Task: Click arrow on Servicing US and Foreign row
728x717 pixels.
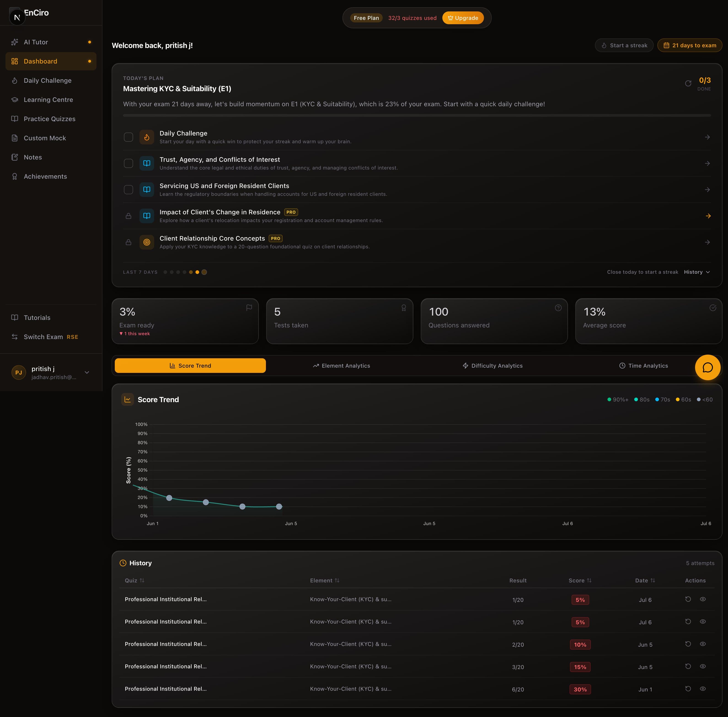Action: tap(707, 190)
